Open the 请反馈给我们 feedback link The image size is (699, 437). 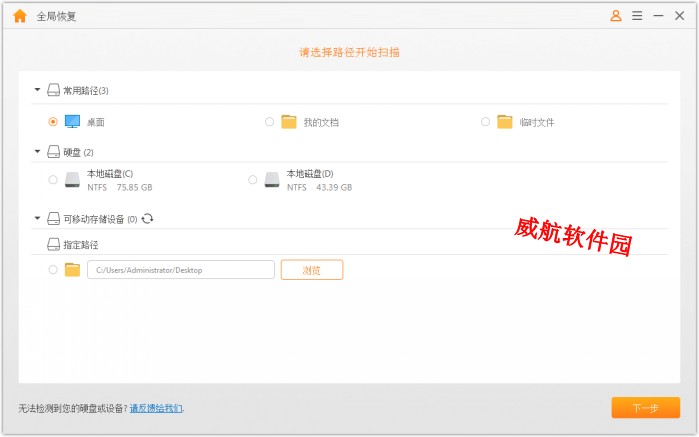point(156,409)
